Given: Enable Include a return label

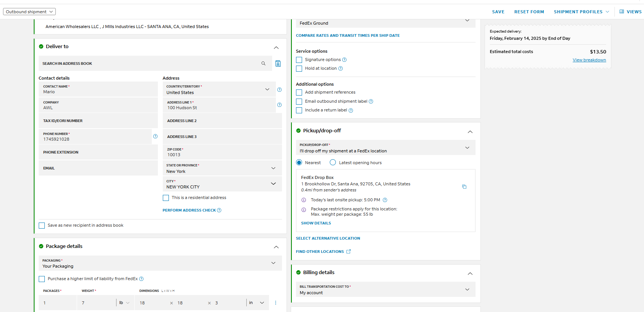Looking at the screenshot, I should tap(299, 110).
